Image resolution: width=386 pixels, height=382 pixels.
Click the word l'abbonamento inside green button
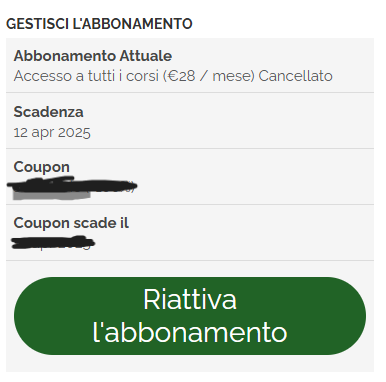(190, 332)
